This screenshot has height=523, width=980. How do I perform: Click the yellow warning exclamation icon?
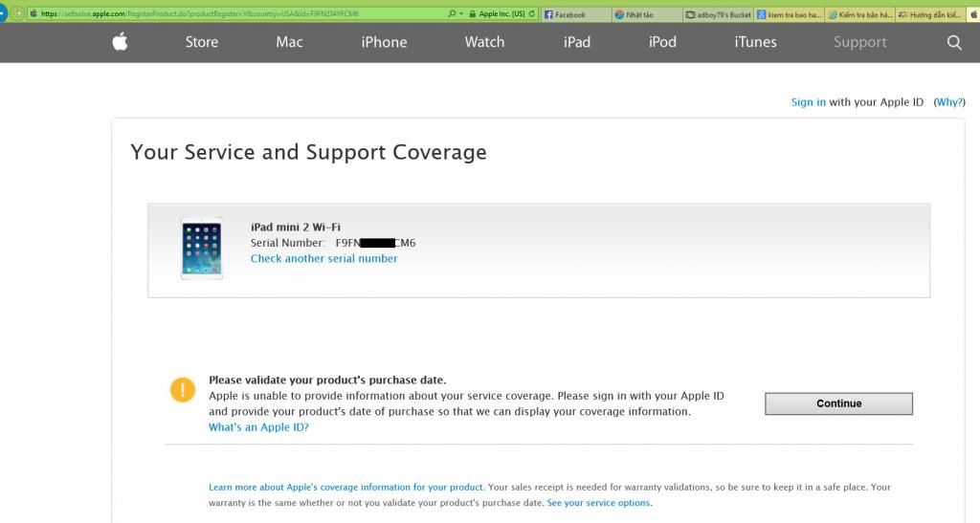coord(182,390)
